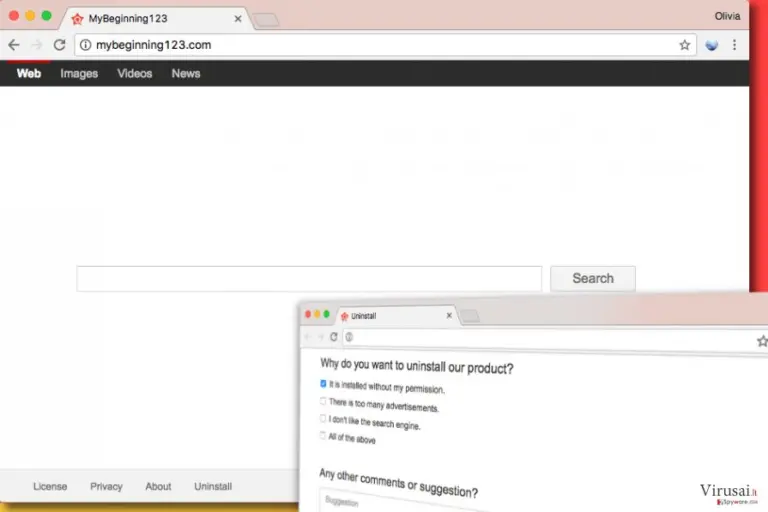Viewport: 768px width, 512px height.
Task: Click the forward arrow in Uninstall window
Action: point(321,337)
